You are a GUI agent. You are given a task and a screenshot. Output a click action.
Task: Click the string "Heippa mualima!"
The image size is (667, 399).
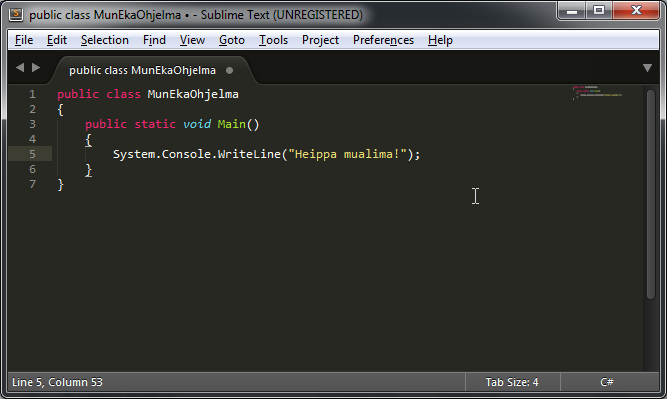coord(348,154)
